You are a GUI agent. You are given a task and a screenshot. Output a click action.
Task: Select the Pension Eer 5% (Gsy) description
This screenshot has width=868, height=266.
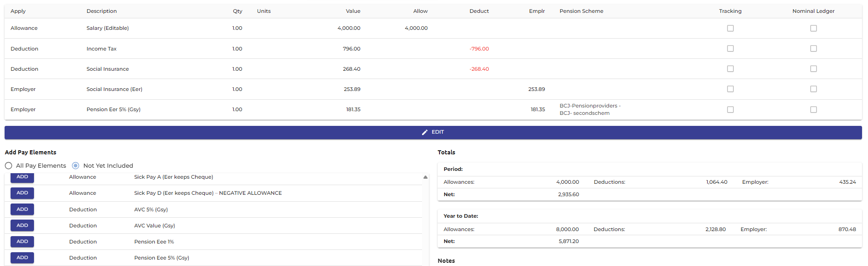[113, 109]
